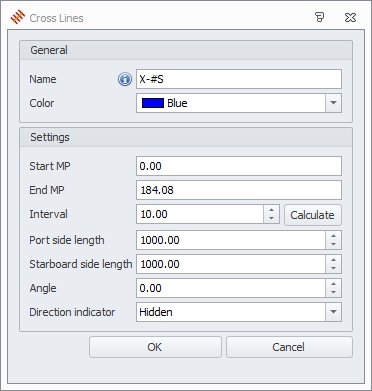Focus the Name text field
The image size is (372, 391).
[239, 79]
